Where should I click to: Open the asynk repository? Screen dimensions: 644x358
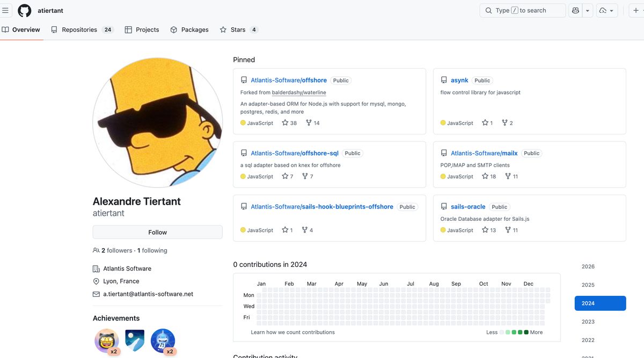(x=459, y=80)
